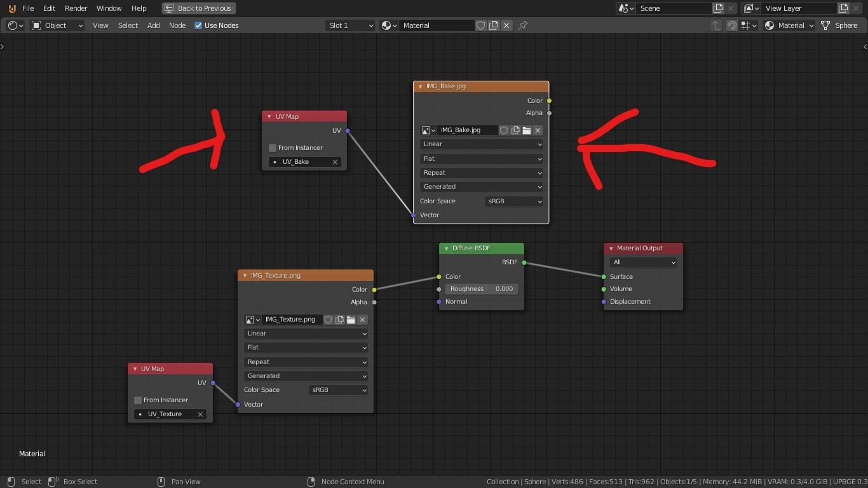Toggle node snapping magnet icon
Viewport: 868px width, 488px height.
(x=732, y=25)
